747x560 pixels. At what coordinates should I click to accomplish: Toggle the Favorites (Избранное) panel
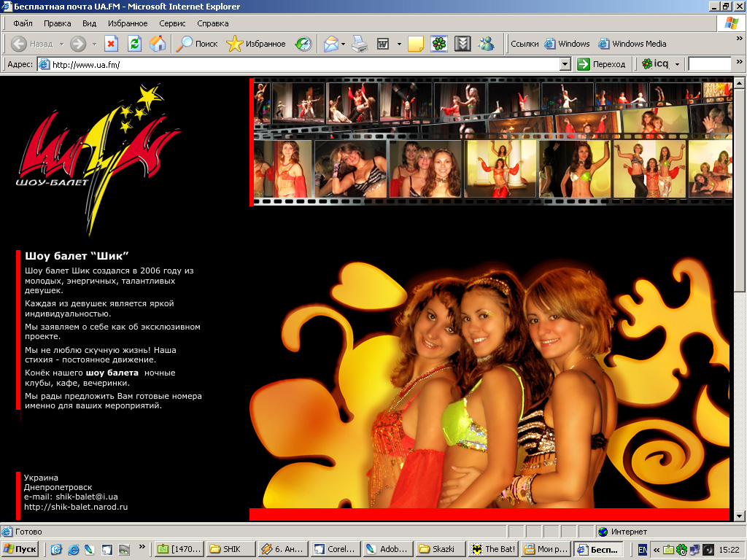(x=256, y=44)
